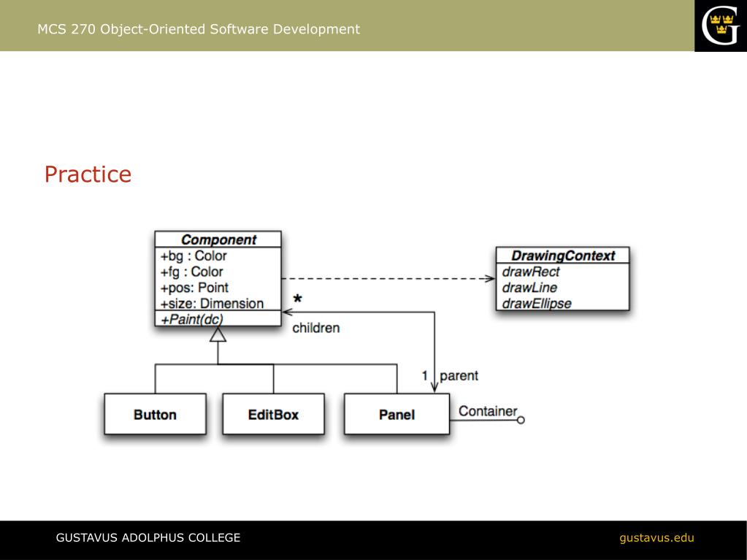Viewport: 747px width, 560px height.
Task: Click the drawRect operation
Action: (x=531, y=272)
